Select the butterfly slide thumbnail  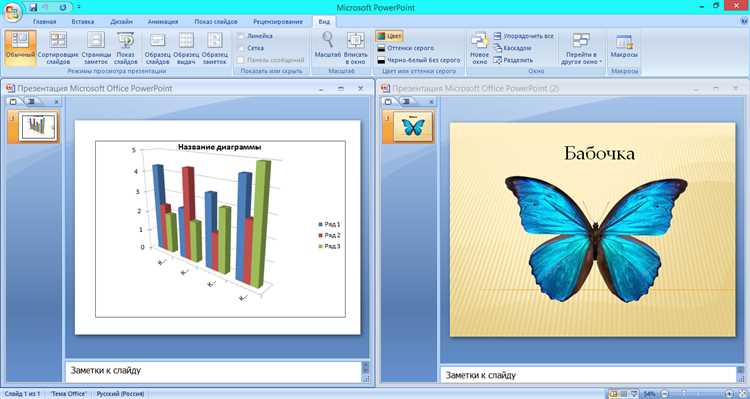[413, 127]
